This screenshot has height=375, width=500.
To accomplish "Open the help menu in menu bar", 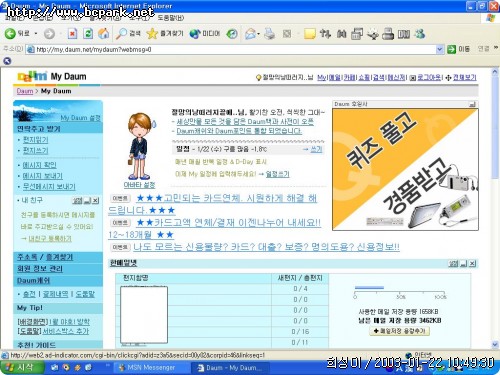I will 171,18.
